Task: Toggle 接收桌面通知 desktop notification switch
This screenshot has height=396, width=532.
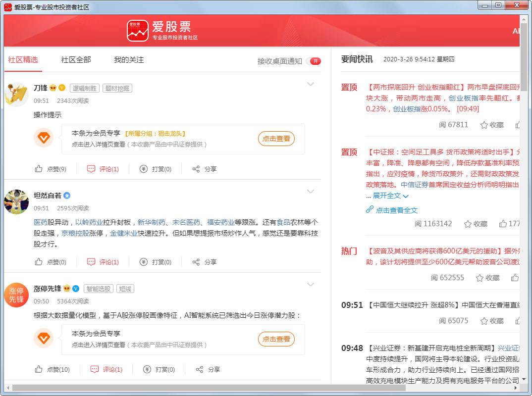Action: pos(313,61)
